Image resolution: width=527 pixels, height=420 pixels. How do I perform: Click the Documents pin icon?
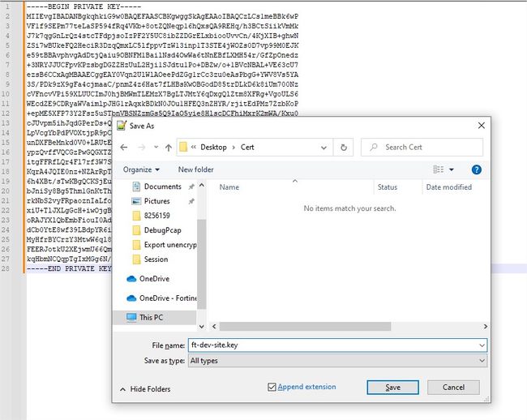(x=191, y=186)
